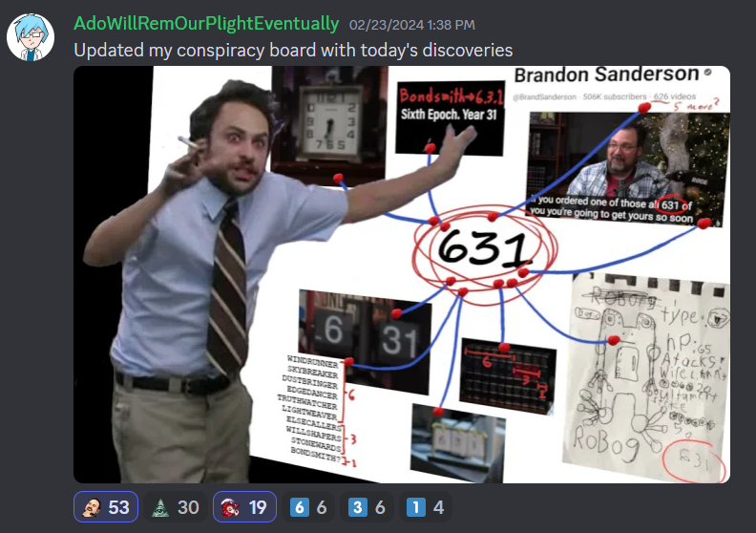Click the circled 631 in the center
This screenshot has height=533, width=756.
pos(485,249)
